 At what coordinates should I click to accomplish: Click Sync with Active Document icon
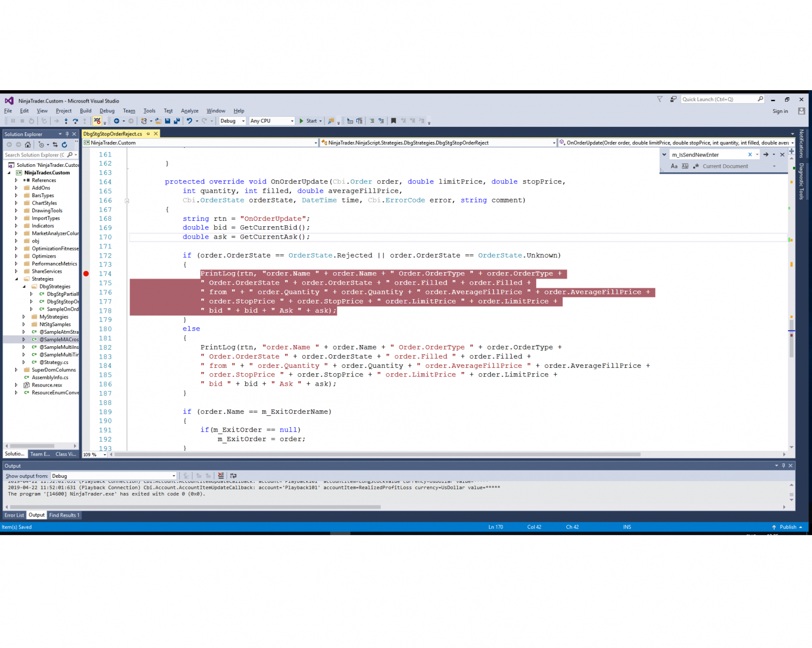(x=55, y=145)
